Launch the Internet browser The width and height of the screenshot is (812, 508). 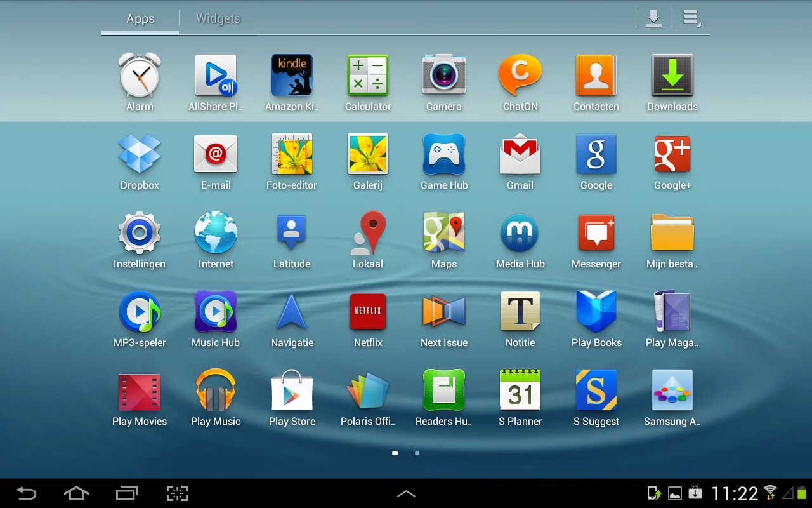(216, 233)
